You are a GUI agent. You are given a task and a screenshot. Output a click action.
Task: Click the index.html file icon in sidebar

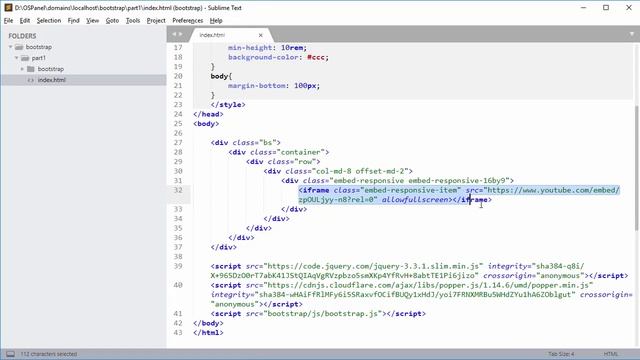point(31,80)
